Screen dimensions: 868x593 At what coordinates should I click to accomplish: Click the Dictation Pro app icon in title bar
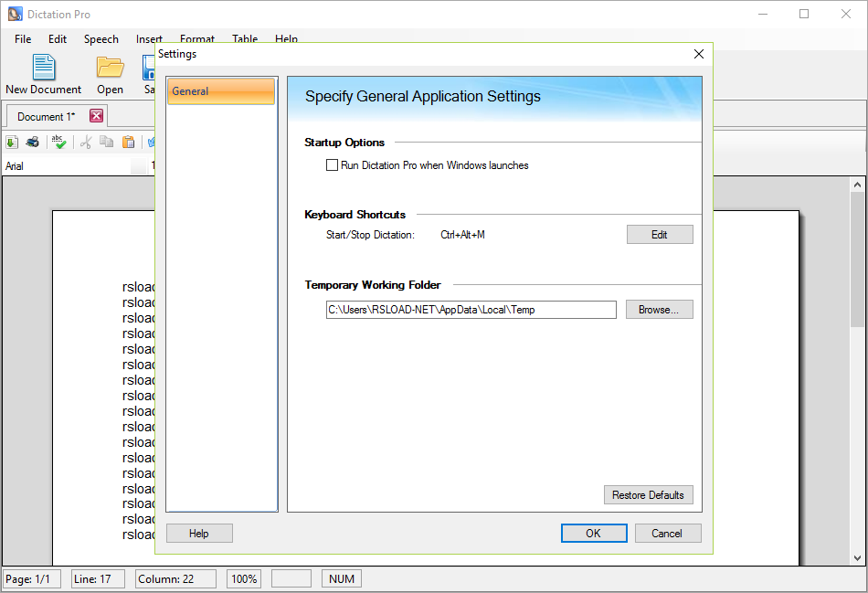[x=15, y=14]
